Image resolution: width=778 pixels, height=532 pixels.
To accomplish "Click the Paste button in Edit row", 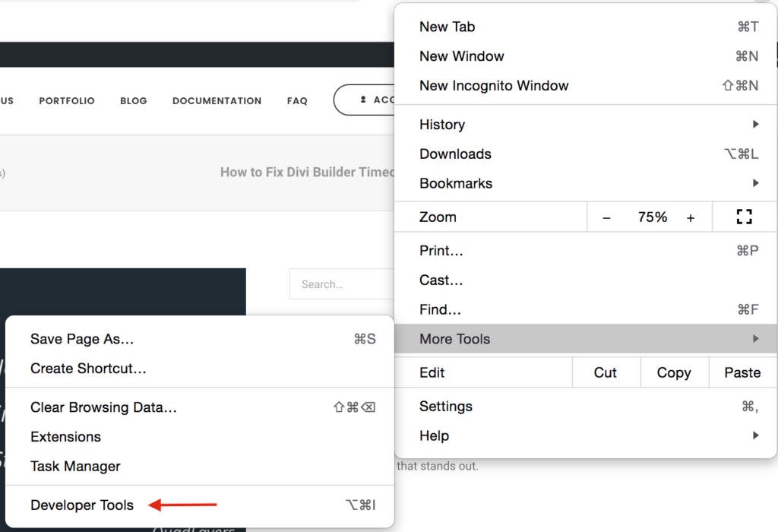I will pyautogui.click(x=742, y=372).
